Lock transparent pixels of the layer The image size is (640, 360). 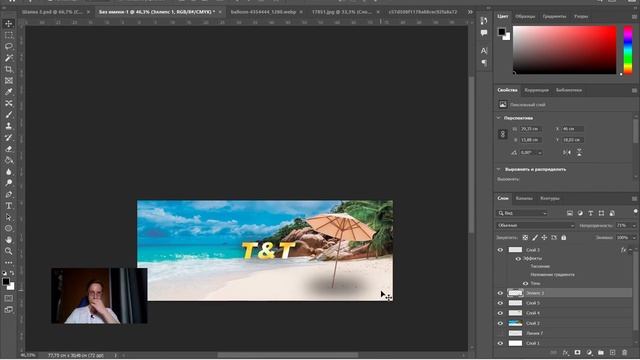(x=525, y=238)
